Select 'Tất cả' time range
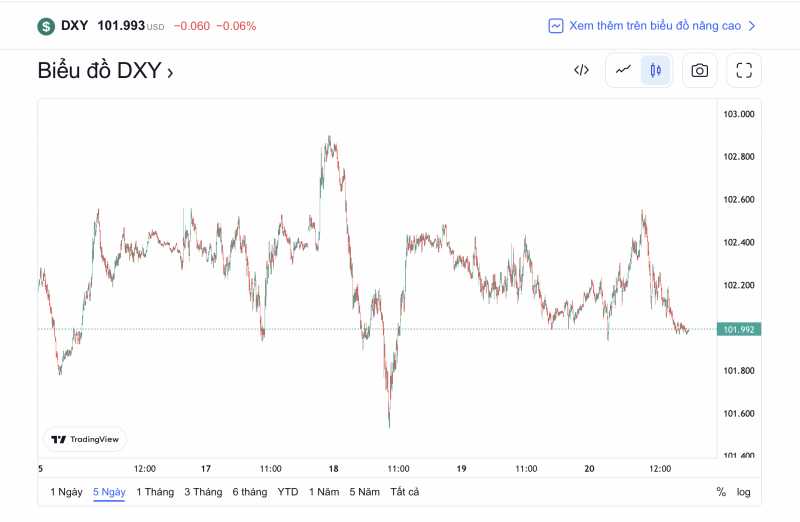Viewport: 800px width, 522px height. coord(405,492)
